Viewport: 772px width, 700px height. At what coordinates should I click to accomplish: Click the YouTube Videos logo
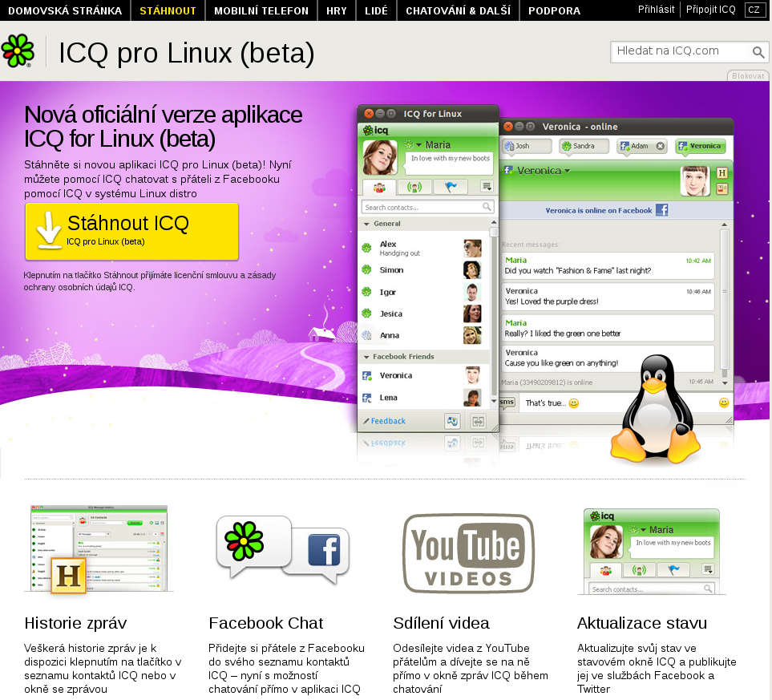[x=468, y=551]
